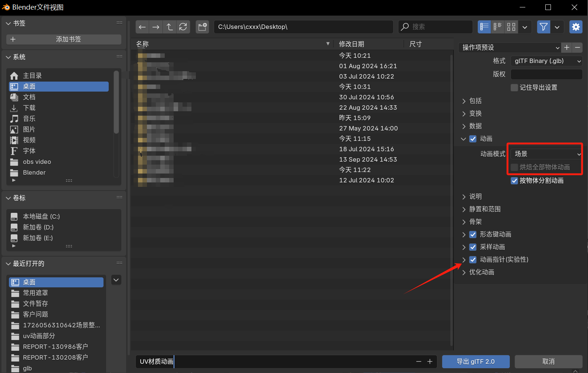This screenshot has width=588, height=373.
Task: Toggle file filtering funnel icon
Action: [543, 27]
